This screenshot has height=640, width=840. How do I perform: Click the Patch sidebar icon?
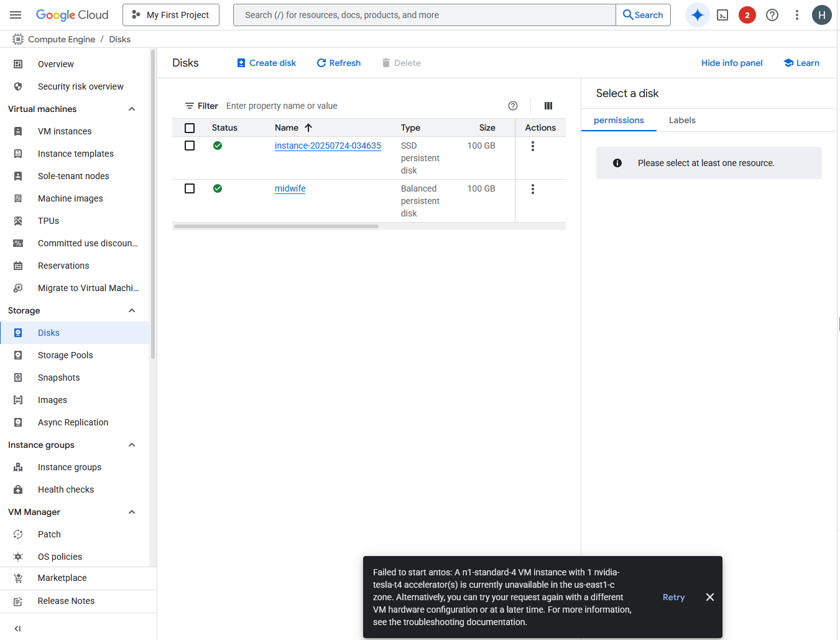(18, 534)
